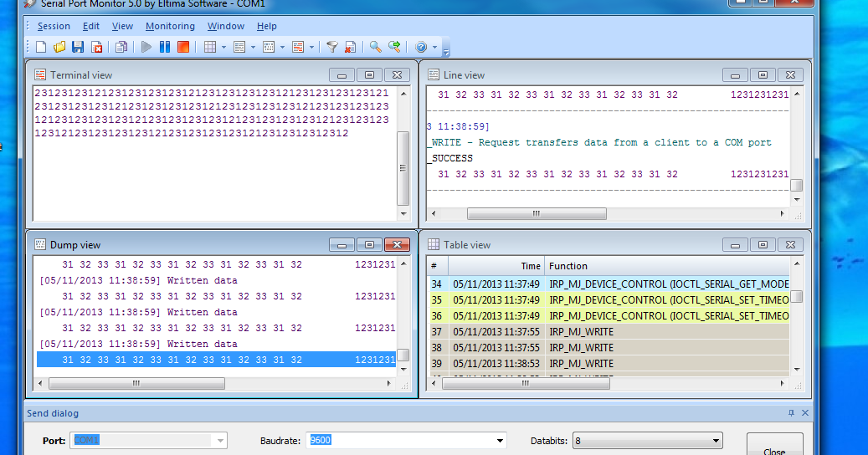Click the Table view horizontal scrollbar thumb

pos(526,383)
